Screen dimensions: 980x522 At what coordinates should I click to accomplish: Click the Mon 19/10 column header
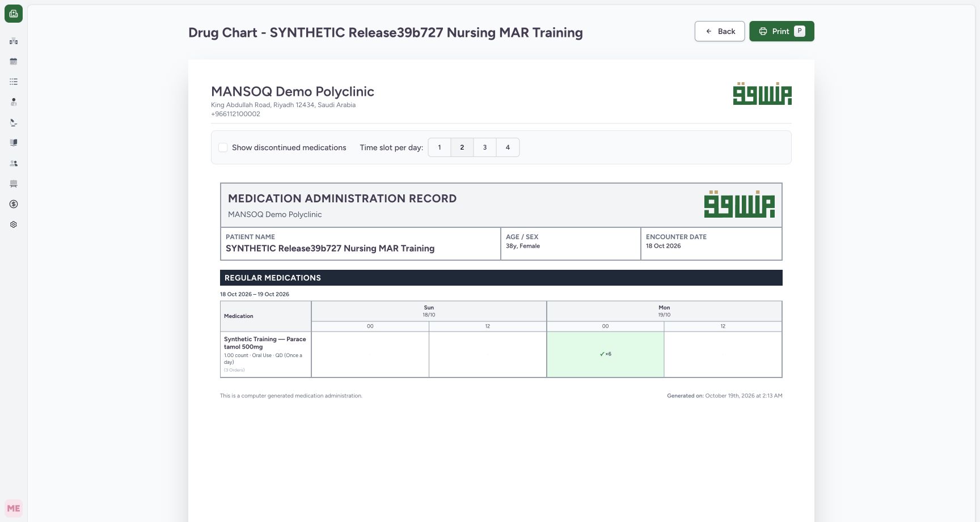(x=664, y=311)
